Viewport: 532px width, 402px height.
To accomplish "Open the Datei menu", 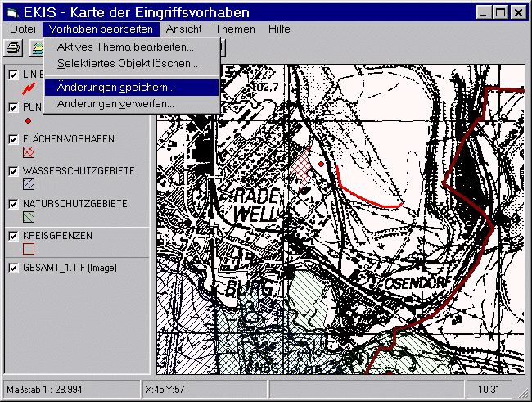I will pyautogui.click(x=22, y=29).
